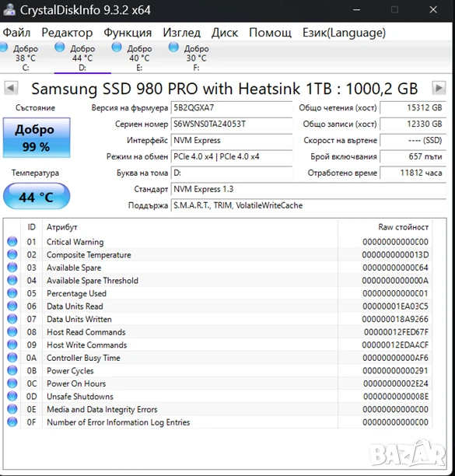Screen dimensions: 455x476
Task: Click the Добро 99 % health status button
Action: click(x=37, y=138)
